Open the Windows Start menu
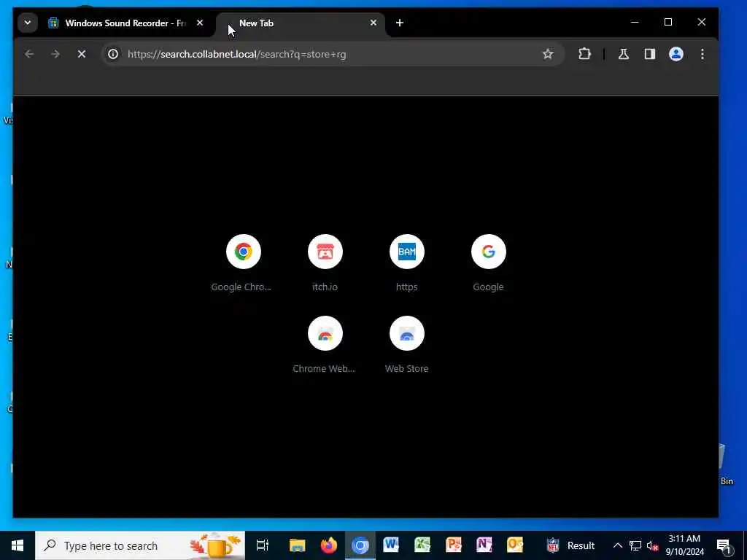This screenshot has width=747, height=560. (18, 545)
